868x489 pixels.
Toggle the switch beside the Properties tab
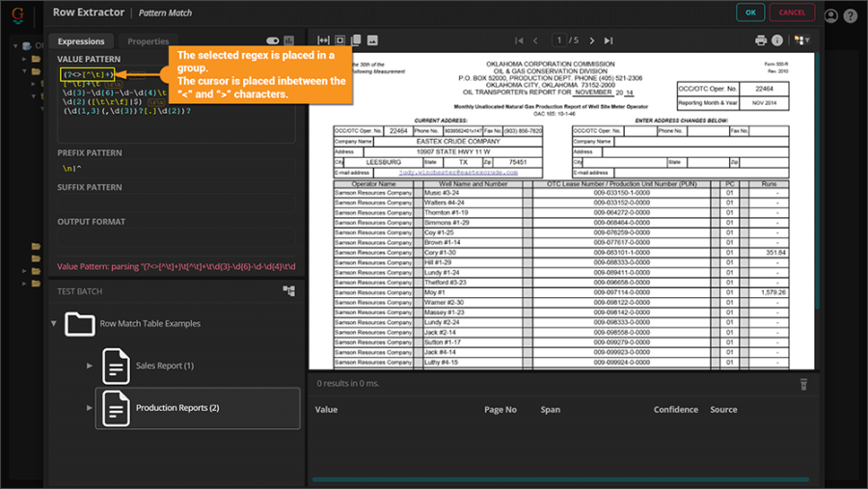(273, 41)
